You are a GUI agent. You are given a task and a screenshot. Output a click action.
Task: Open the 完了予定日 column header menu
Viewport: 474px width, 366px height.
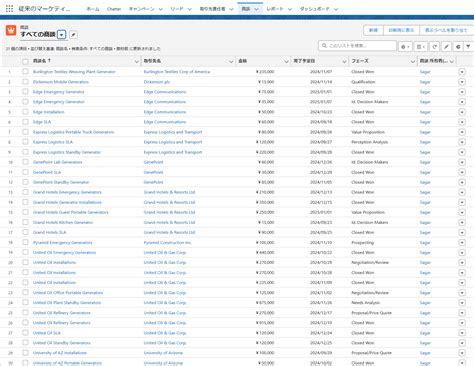pyautogui.click(x=344, y=61)
